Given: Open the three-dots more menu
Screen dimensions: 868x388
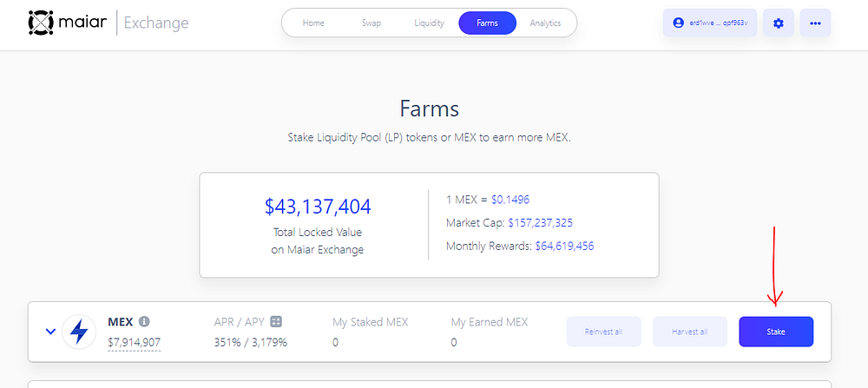Looking at the screenshot, I should pos(815,23).
